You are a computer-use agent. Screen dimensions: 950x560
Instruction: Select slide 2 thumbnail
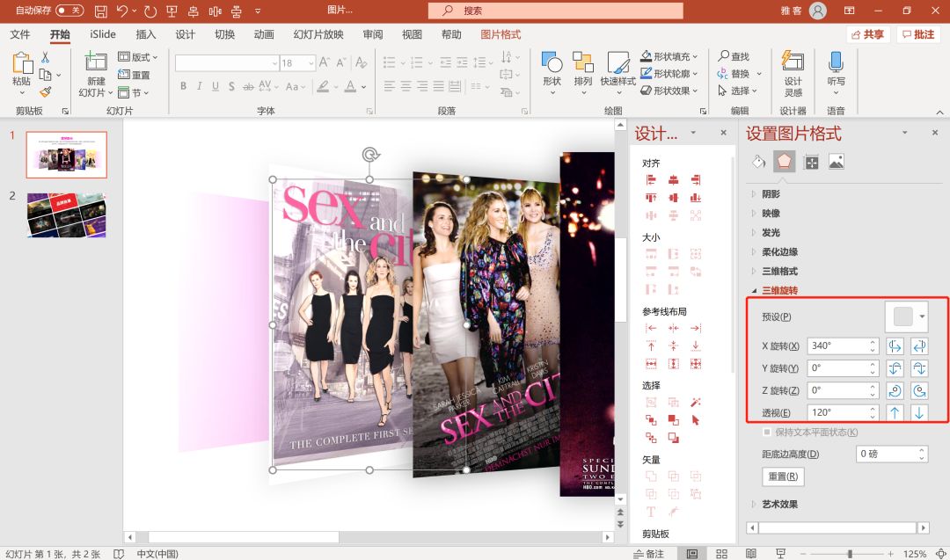click(67, 215)
